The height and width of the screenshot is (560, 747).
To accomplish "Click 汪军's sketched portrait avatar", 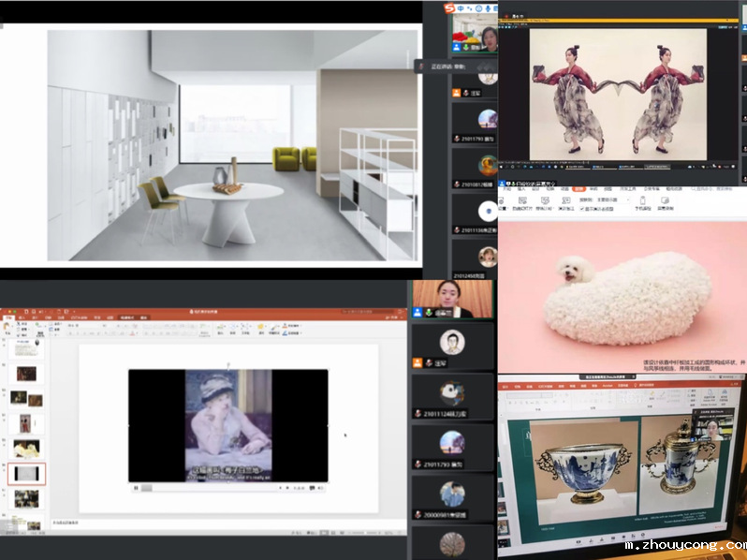I will click(x=452, y=342).
